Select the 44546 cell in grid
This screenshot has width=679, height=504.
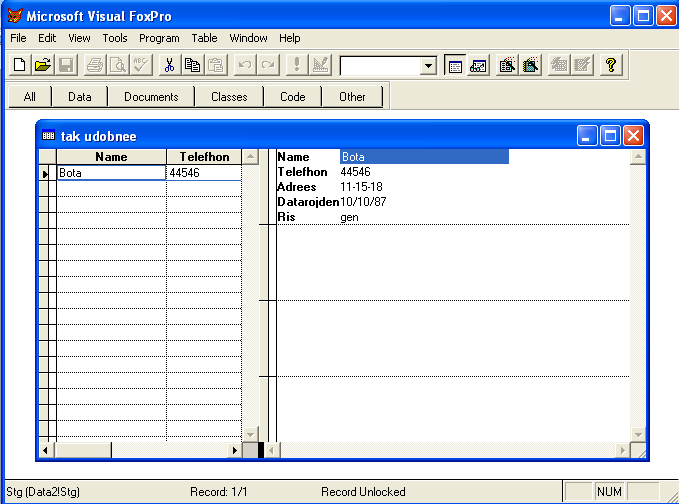tap(204, 173)
